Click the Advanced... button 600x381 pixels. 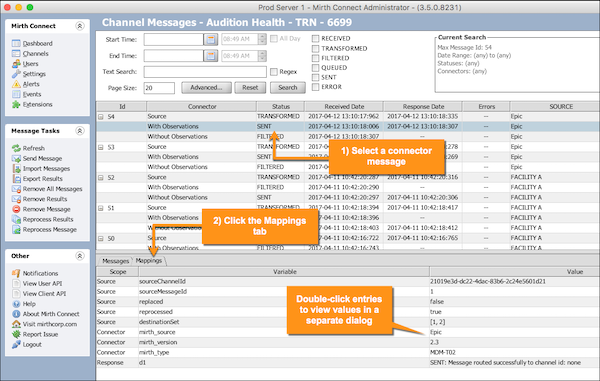click(x=206, y=88)
